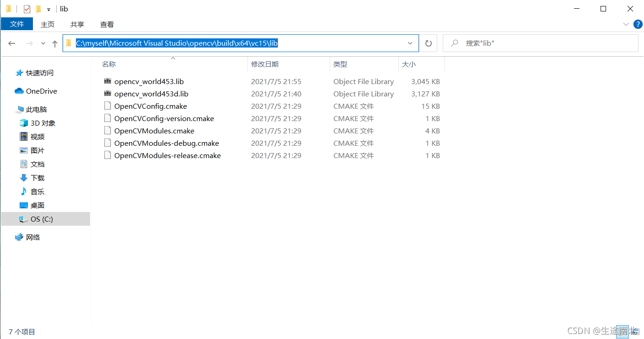This screenshot has width=644, height=339.
Task: Click the search magnifier icon
Action: 455,43
